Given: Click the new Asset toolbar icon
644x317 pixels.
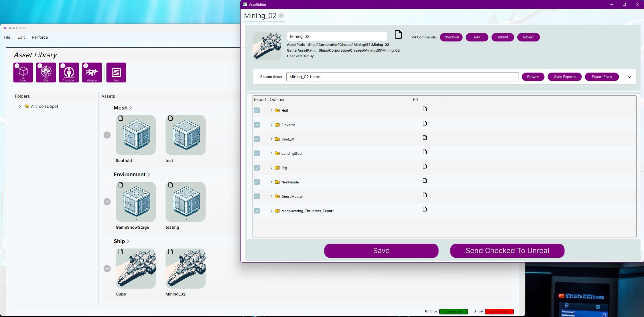Looking at the screenshot, I should click(x=23, y=72).
